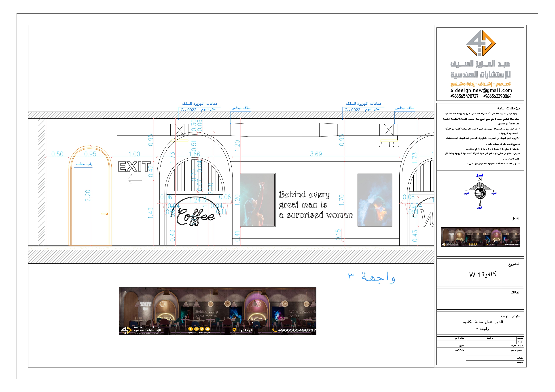Click the 0.41 vertical dimension near the floor
The height and width of the screenshot is (392, 555).
pyautogui.click(x=237, y=236)
